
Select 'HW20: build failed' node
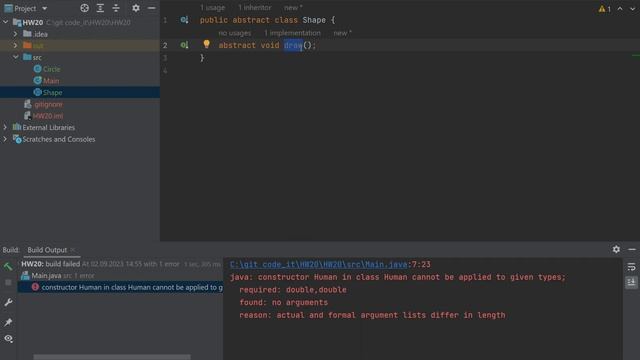[x=51, y=264]
